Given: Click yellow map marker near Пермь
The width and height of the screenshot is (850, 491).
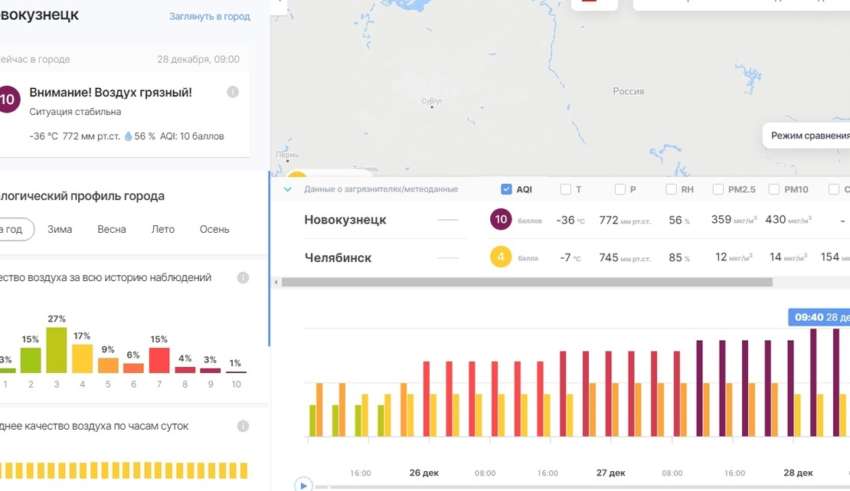Looking at the screenshot, I should (x=297, y=178).
